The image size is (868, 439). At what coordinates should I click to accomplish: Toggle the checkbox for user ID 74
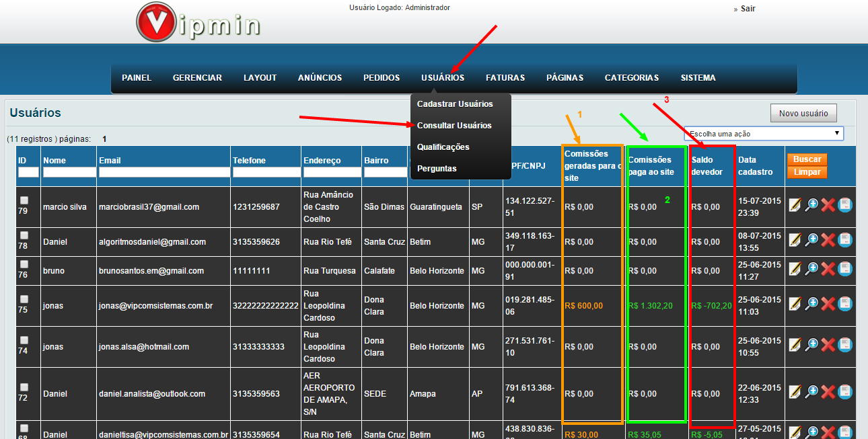[24, 340]
